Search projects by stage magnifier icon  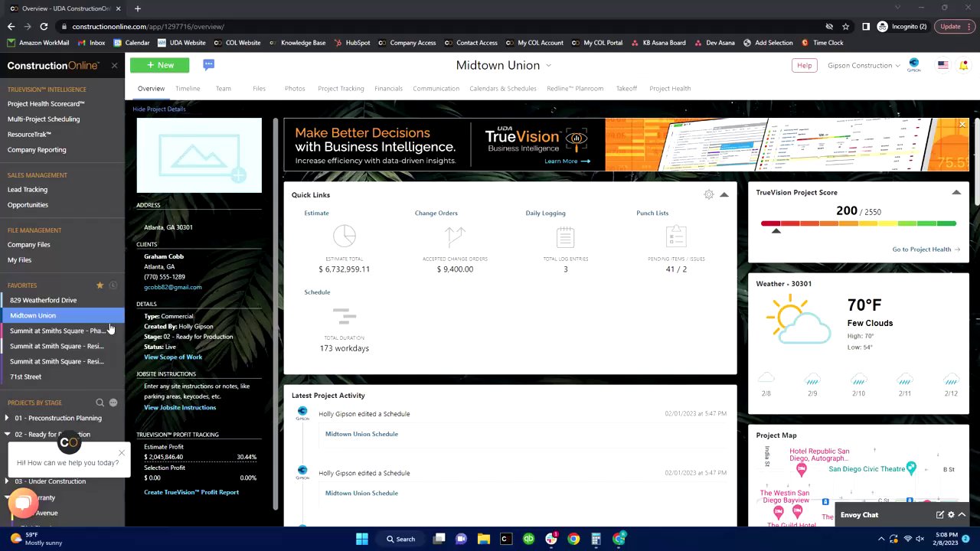click(100, 403)
